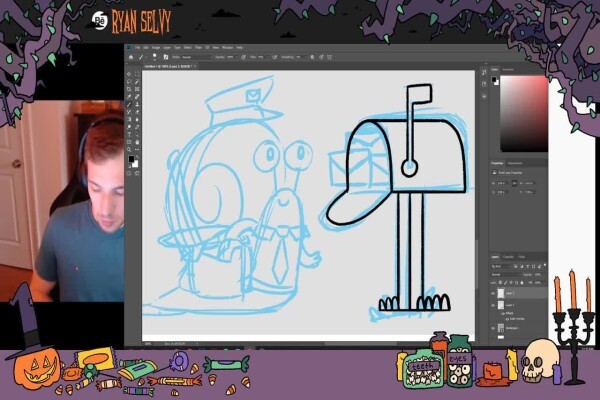Toggle lock transparent pixels

point(500,282)
